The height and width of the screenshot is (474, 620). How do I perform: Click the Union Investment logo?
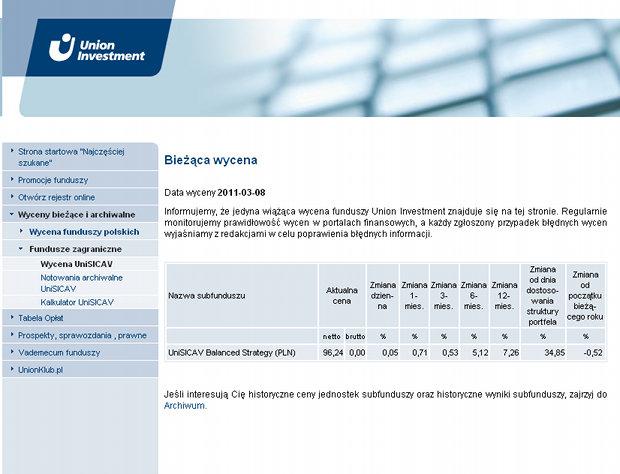point(97,47)
